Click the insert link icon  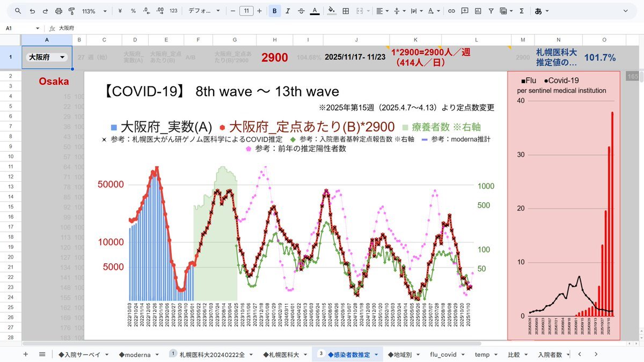pyautogui.click(x=451, y=11)
